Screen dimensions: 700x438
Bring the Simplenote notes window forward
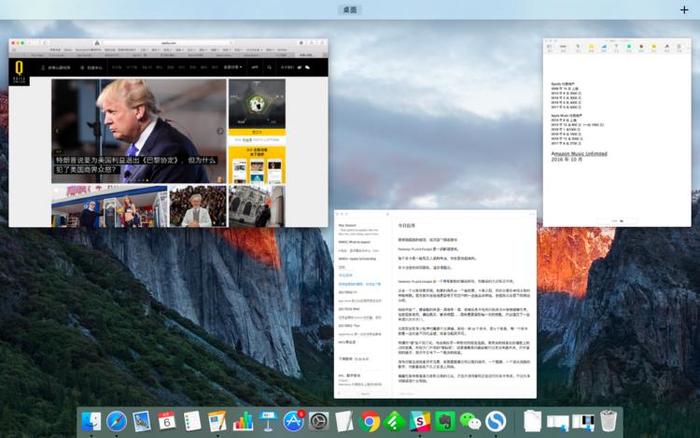pos(435,304)
